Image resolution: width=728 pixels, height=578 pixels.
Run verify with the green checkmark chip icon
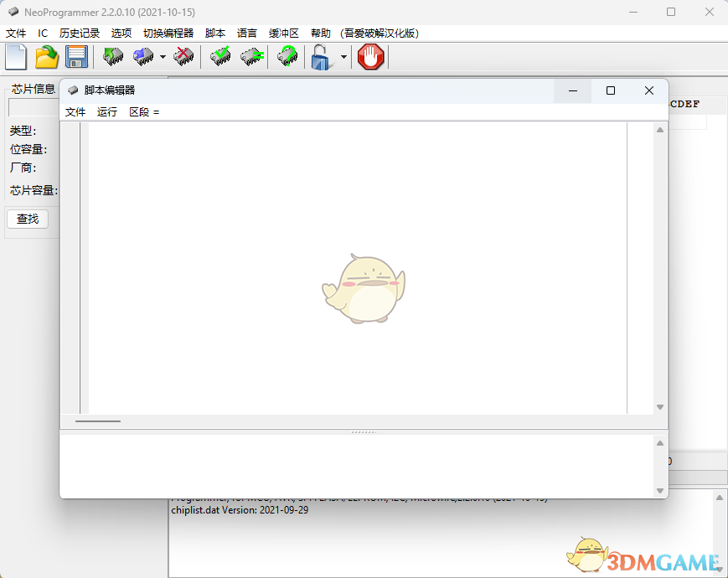tap(220, 57)
